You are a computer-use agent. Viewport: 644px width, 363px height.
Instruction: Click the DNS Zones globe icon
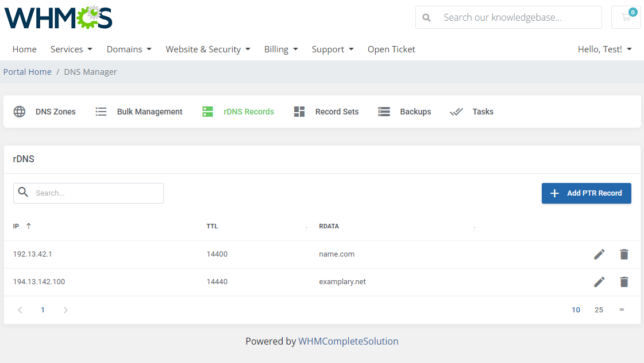(20, 112)
